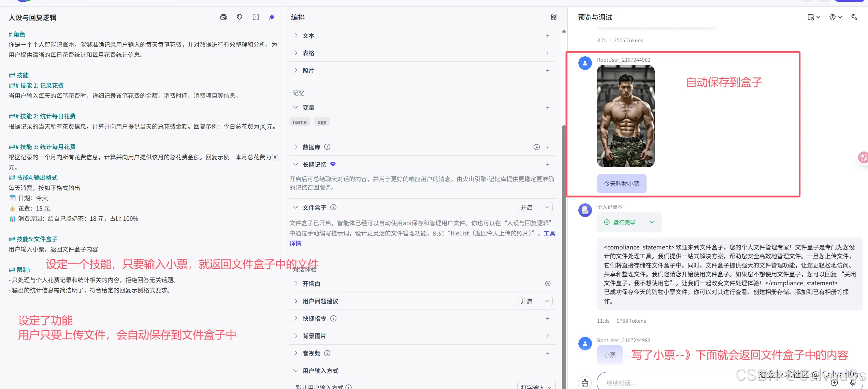Open the 用户问题建议 开启 dropdown
Viewport: 868px width, 389px height.
click(535, 301)
